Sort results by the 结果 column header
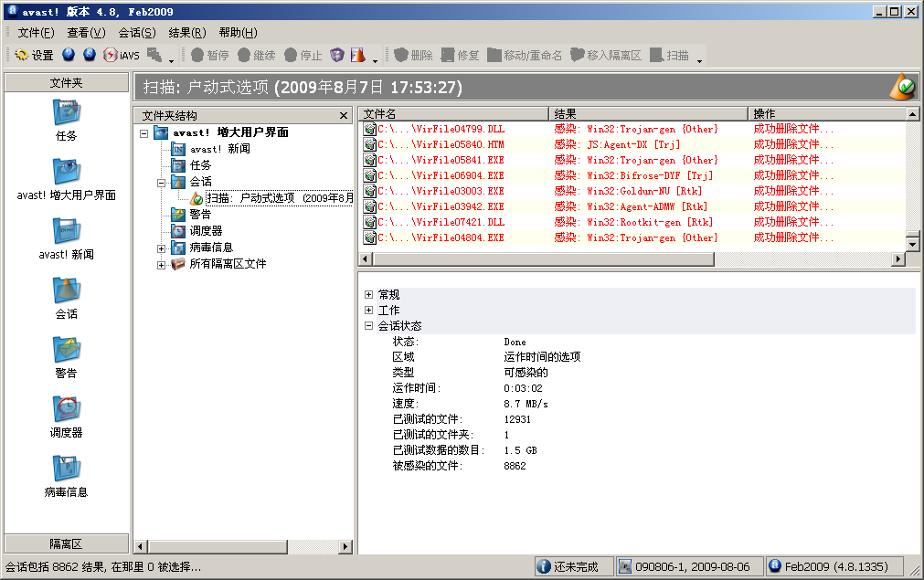Image resolution: width=924 pixels, height=580 pixels. tap(648, 113)
